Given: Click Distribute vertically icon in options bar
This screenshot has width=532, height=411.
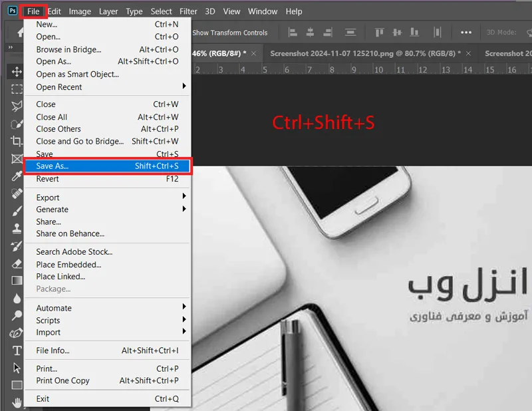Looking at the screenshot, I should pyautogui.click(x=350, y=33).
